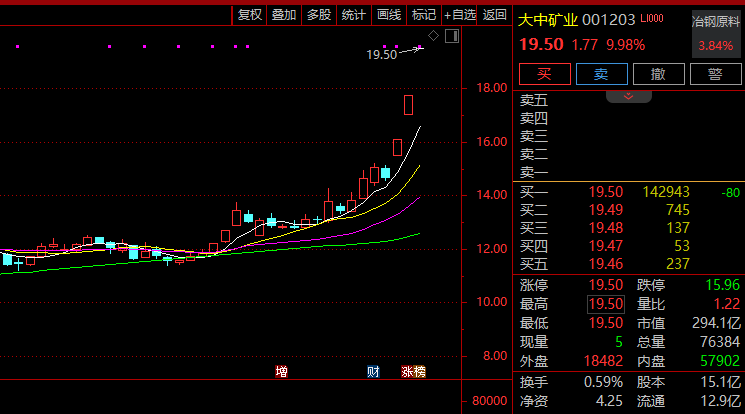Click the boxed 最高 value 19.50
This screenshot has height=414, width=745.
[606, 304]
